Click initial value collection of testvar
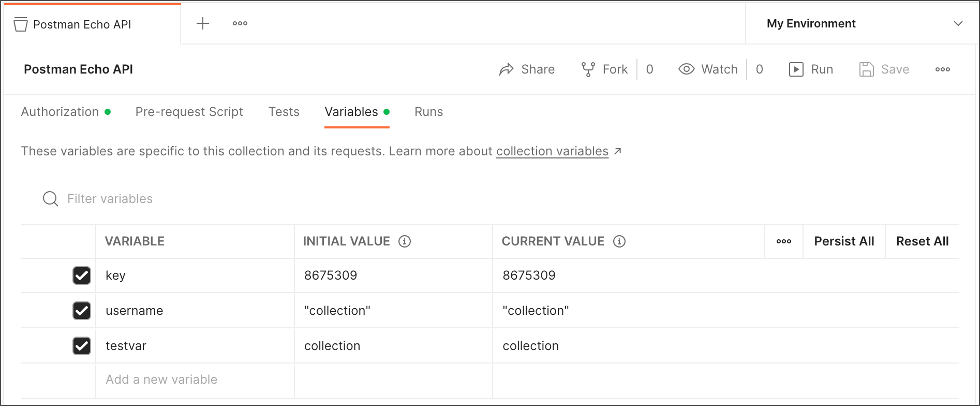Screen dimensions: 980x406 click(332, 346)
